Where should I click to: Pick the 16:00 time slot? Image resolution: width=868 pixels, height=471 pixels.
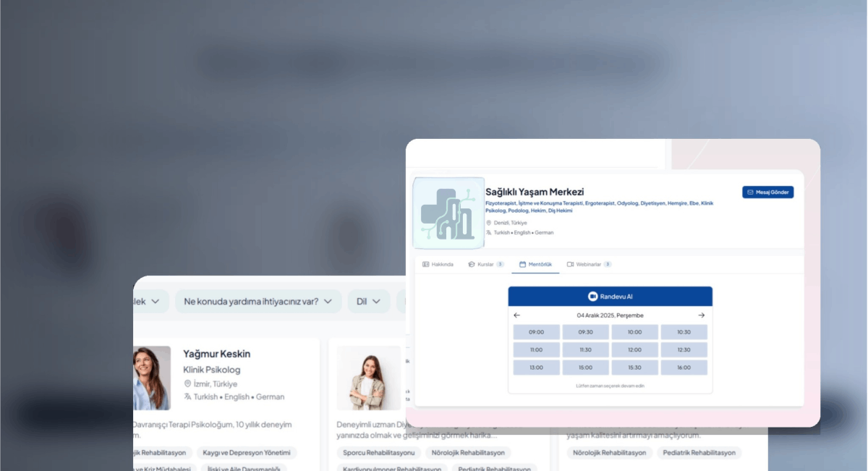pos(684,368)
